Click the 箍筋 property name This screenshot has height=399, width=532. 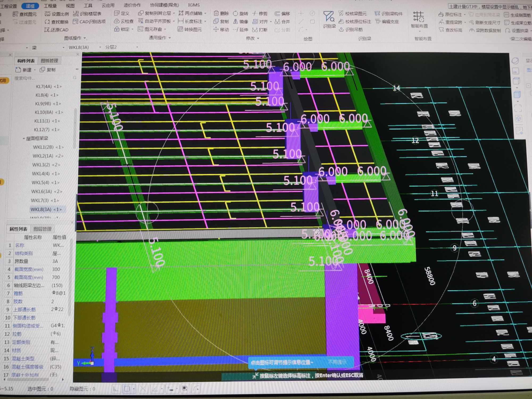(18, 293)
